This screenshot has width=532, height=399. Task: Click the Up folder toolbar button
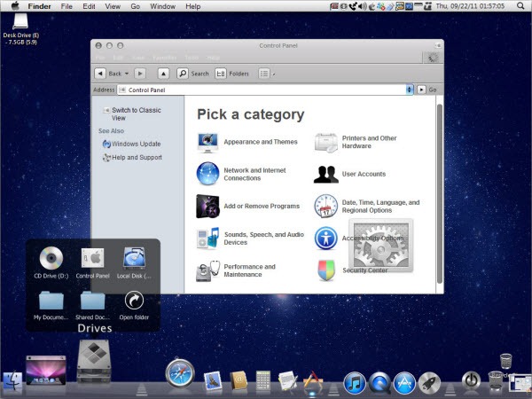[163, 74]
